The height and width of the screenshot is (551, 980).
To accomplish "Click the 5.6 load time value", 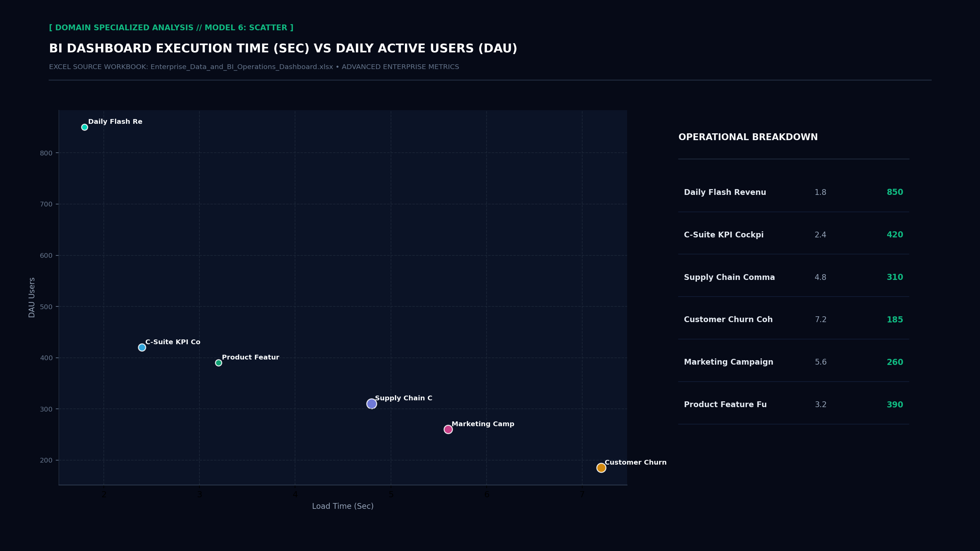I will [820, 362].
